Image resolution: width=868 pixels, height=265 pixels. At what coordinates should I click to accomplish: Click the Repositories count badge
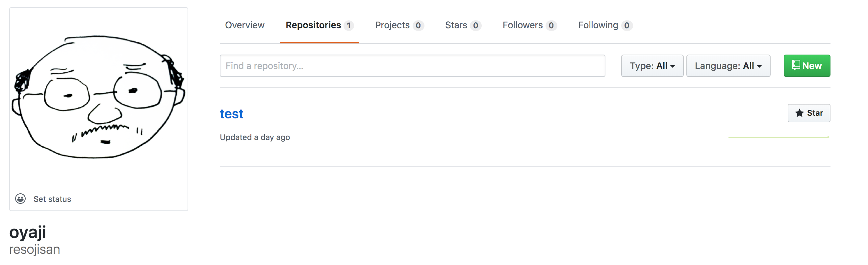pyautogui.click(x=349, y=26)
